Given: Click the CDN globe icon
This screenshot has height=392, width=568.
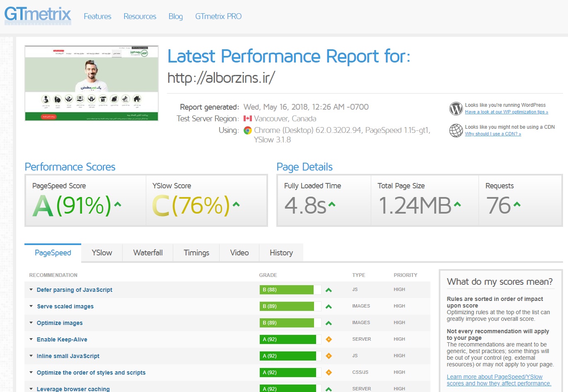Looking at the screenshot, I should tap(456, 130).
